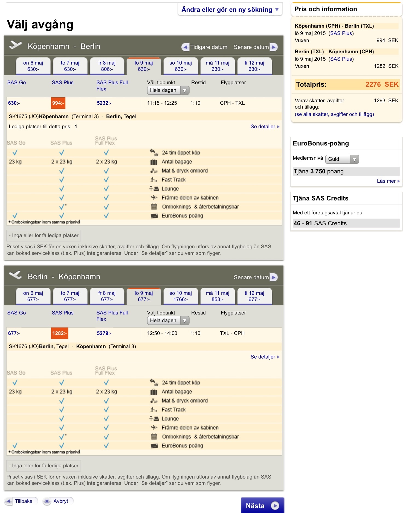
Task: Select outbound SAS Plus Full Flex fare 5232:-
Action: click(x=104, y=103)
